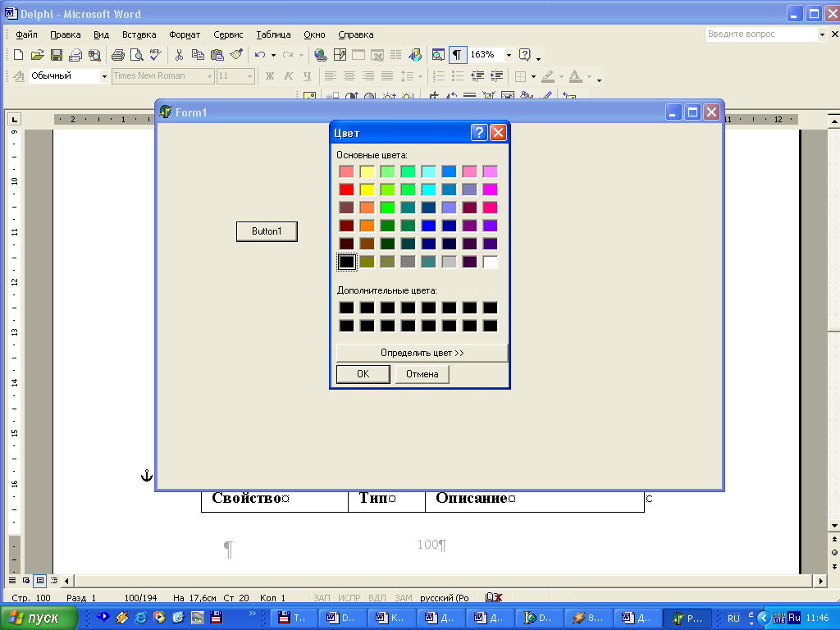The width and height of the screenshot is (840, 630).
Task: Open the style dropdown showing Обычный
Action: 104,76
